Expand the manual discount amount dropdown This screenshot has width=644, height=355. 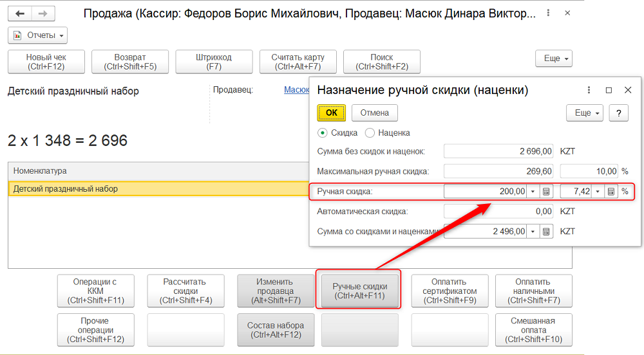point(532,192)
